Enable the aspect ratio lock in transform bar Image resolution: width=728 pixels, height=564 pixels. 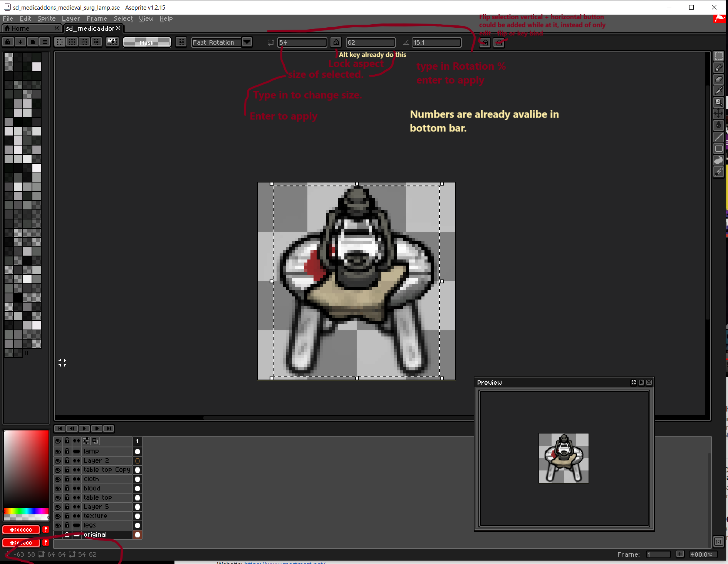336,42
